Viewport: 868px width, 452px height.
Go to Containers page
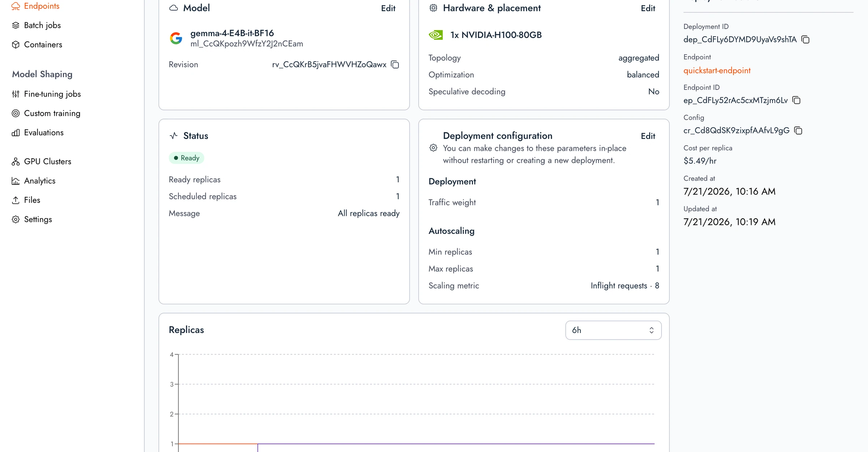pos(43,44)
